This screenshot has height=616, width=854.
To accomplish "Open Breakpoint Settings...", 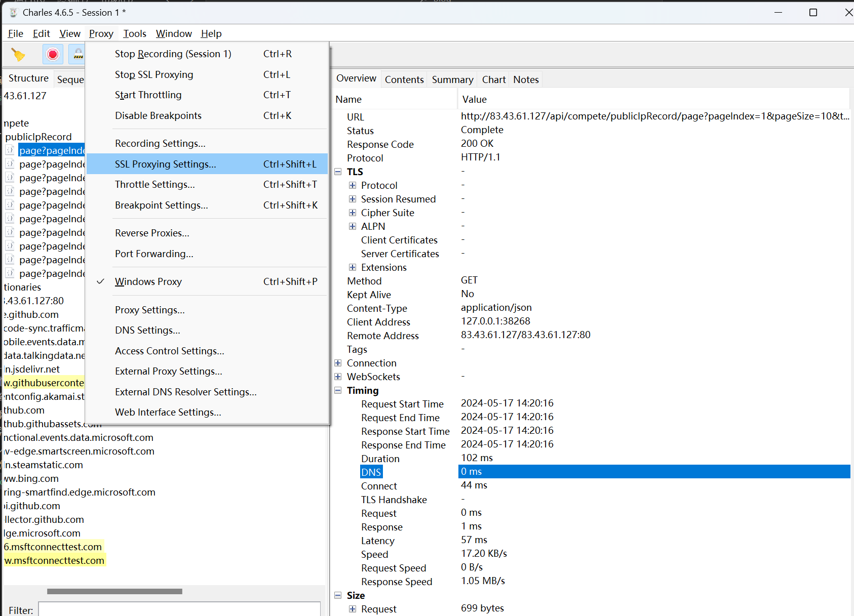I will 208,205.
